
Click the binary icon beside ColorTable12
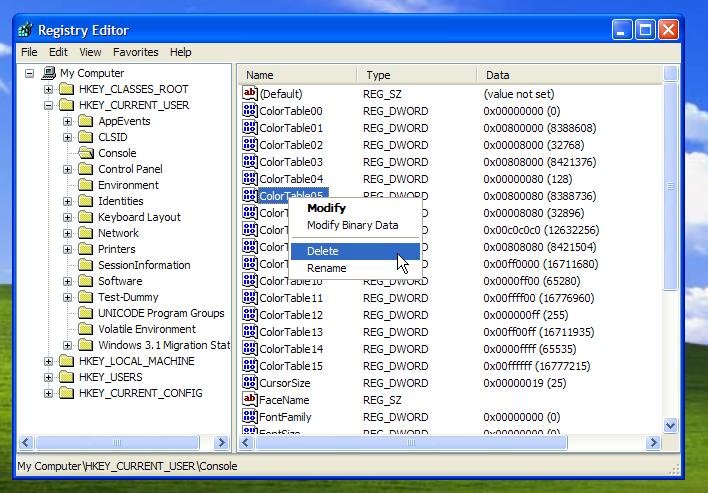250,315
